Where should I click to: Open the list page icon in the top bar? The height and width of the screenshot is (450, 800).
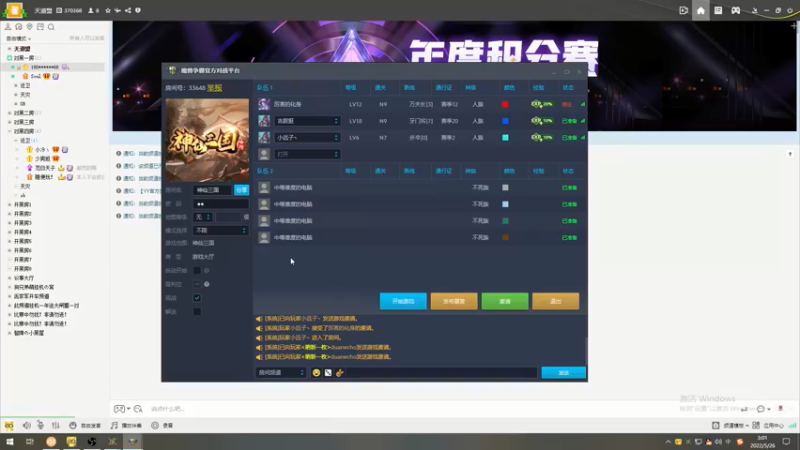(x=718, y=11)
